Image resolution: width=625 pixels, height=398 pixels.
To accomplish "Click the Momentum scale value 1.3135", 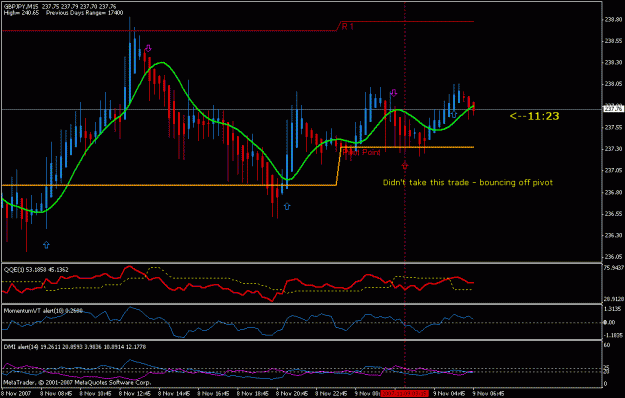I will pyautogui.click(x=613, y=309).
